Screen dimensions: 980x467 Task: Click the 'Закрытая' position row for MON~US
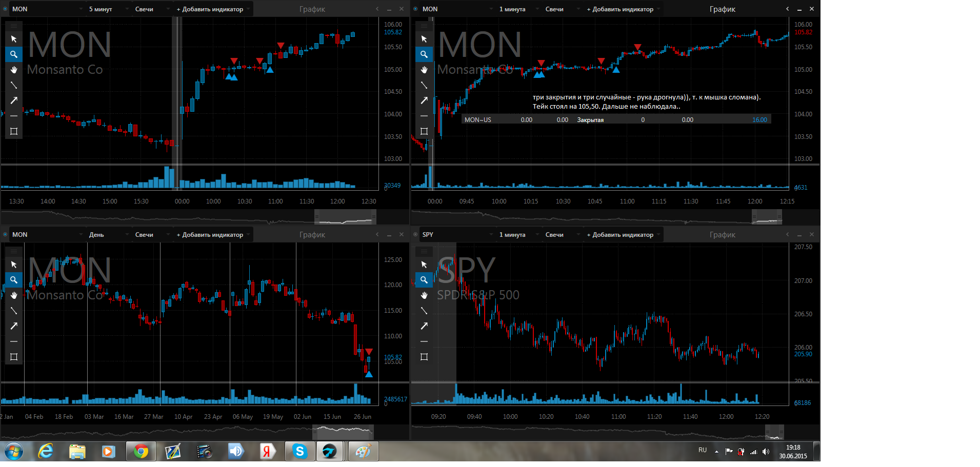click(x=616, y=119)
